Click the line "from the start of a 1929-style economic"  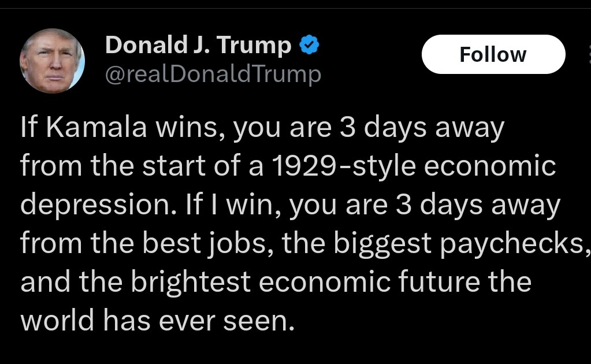288,167
